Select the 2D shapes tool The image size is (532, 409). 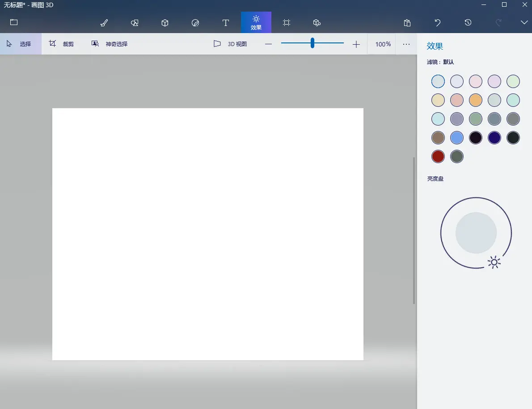[135, 23]
